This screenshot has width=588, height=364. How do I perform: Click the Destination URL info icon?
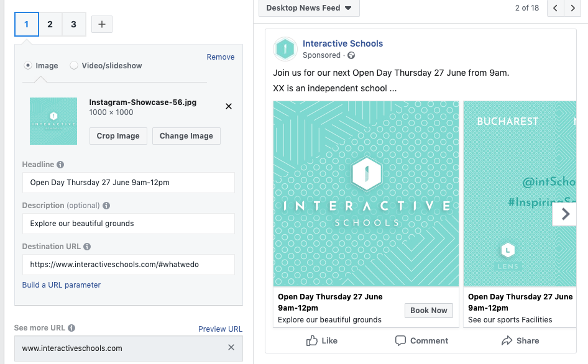click(x=87, y=247)
